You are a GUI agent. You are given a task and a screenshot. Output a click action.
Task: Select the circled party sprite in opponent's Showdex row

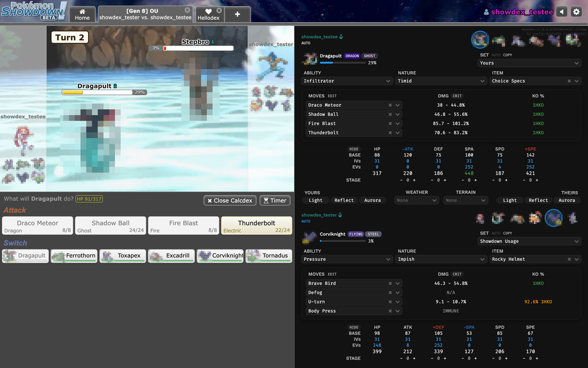point(554,218)
